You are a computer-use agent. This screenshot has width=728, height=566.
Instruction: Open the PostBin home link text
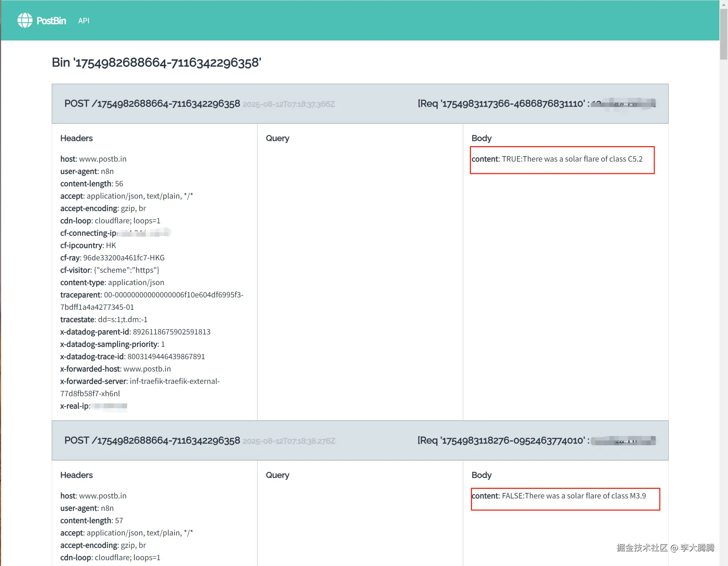[51, 21]
